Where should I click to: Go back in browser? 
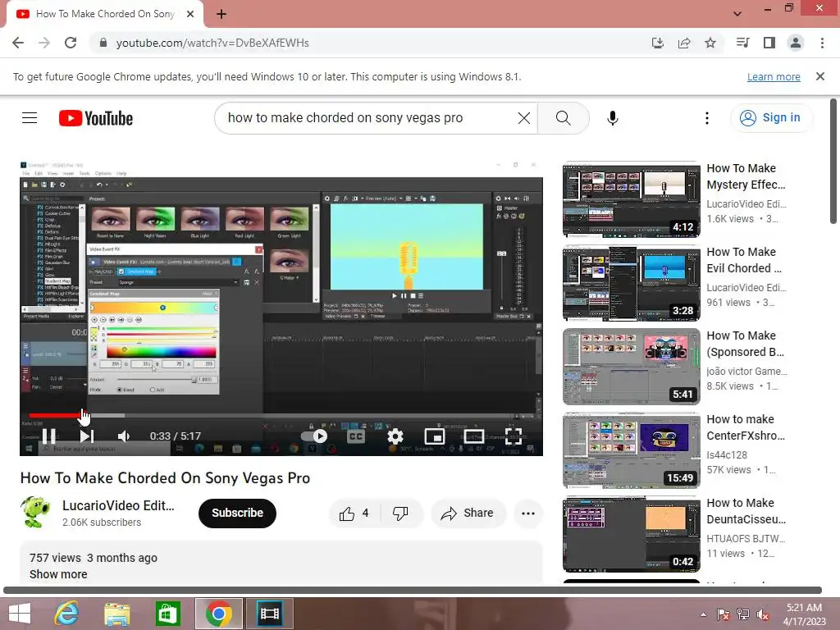[x=18, y=43]
